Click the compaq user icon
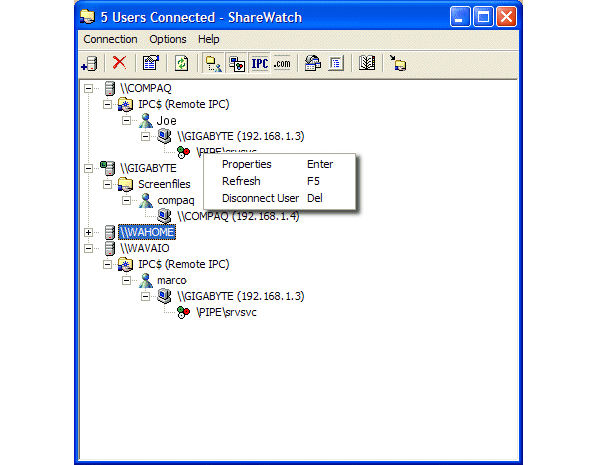Screen dimensions: 607x465 pyautogui.click(x=146, y=200)
